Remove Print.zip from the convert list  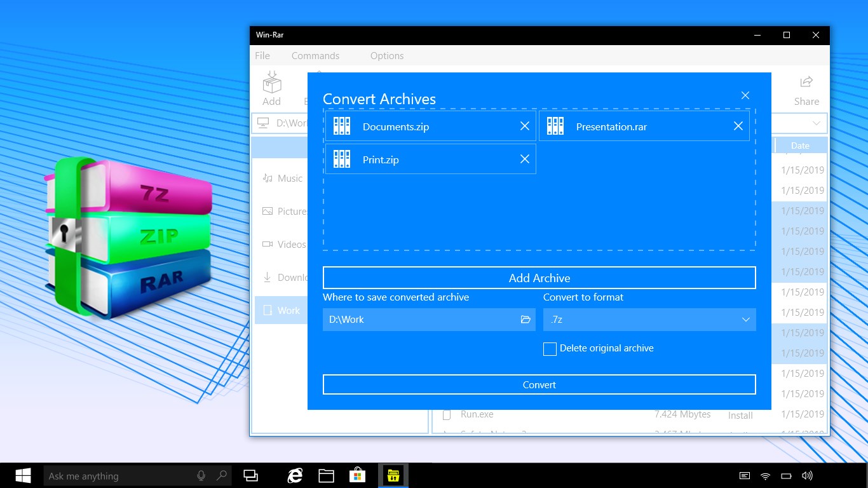tap(525, 159)
